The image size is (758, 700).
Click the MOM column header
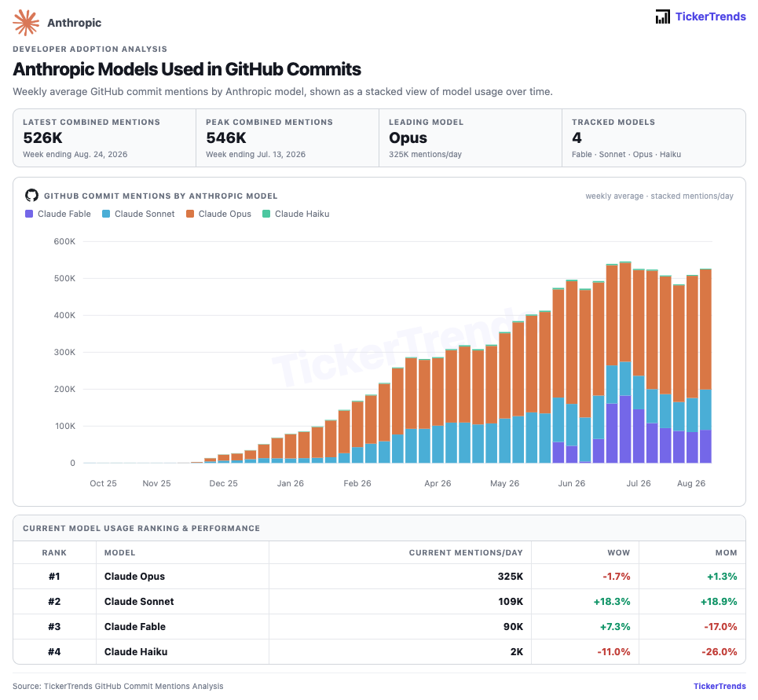coord(726,552)
